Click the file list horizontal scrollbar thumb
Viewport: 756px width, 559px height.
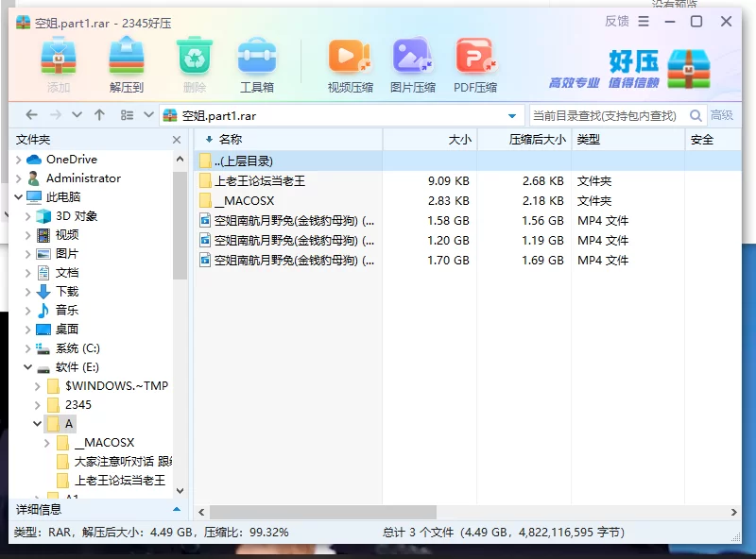pos(323,512)
